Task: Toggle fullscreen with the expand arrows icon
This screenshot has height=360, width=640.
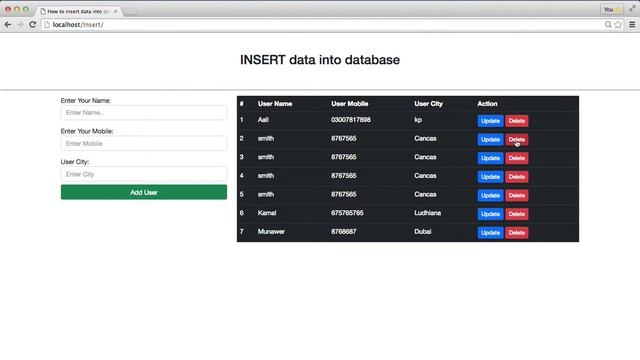Action: (632, 9)
